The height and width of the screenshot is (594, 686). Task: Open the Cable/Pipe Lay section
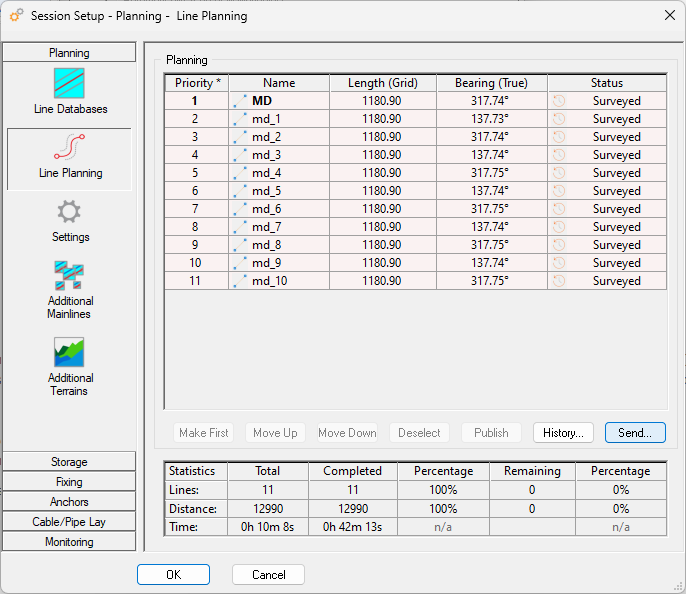pyautogui.click(x=69, y=522)
